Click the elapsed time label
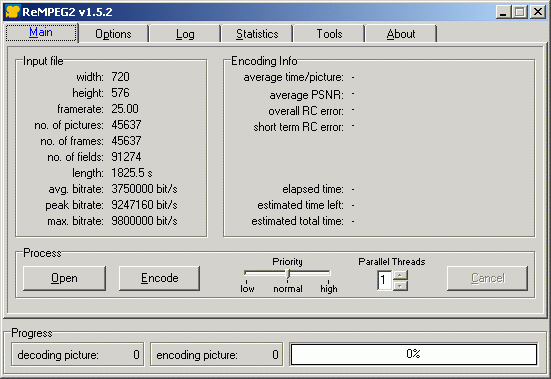This screenshot has width=551, height=379. click(313, 189)
